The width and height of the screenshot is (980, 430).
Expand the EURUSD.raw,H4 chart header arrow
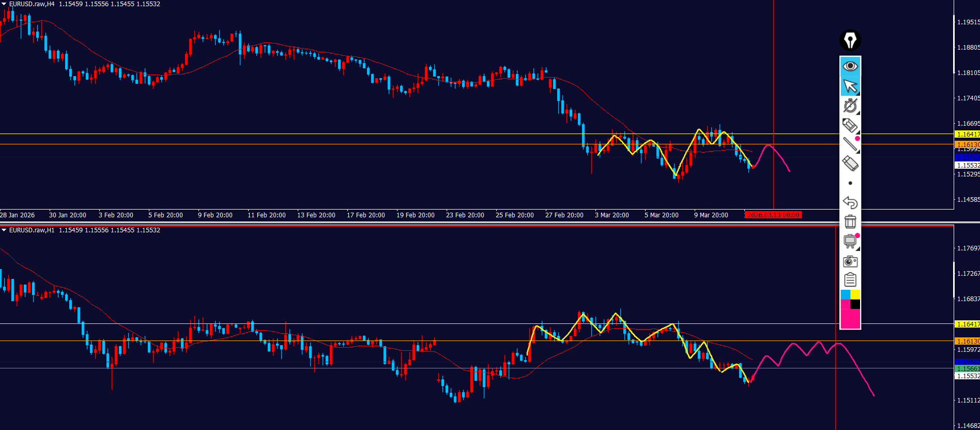click(4, 4)
